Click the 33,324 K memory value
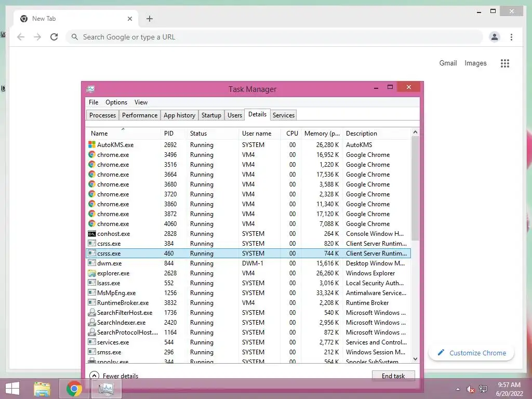The height and width of the screenshot is (399, 532). coord(327,293)
